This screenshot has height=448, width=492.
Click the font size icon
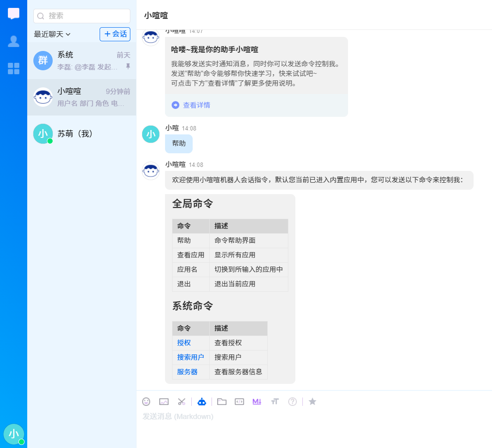(x=275, y=401)
